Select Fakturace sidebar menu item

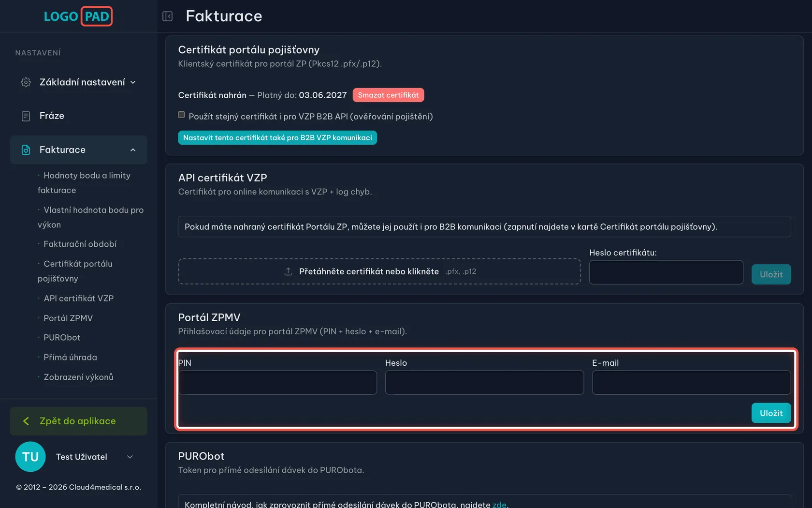click(x=79, y=150)
